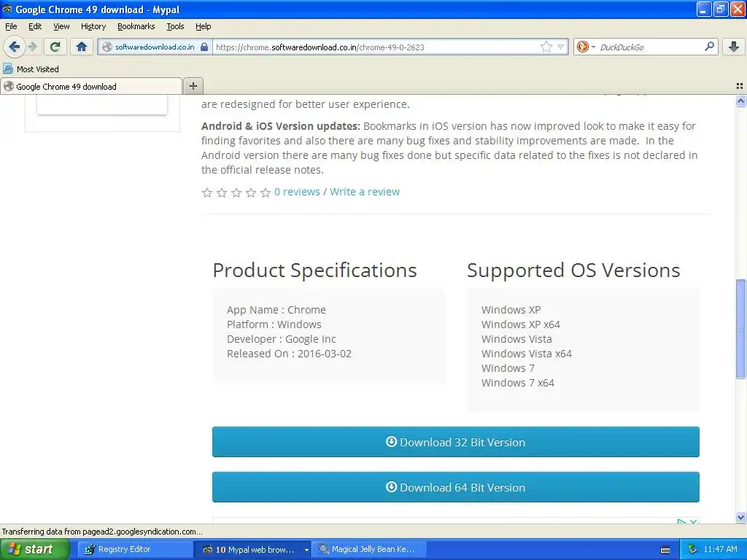Open the Edit menu
Viewport: 747px width, 560px height.
click(35, 26)
